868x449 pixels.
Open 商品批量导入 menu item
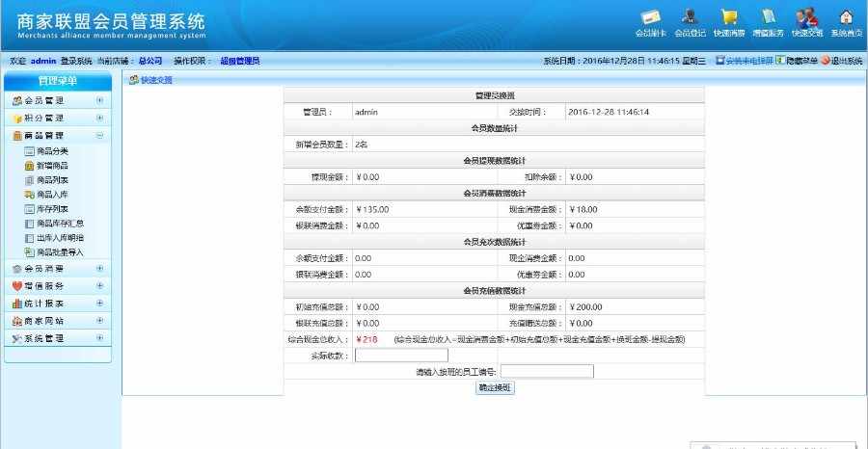click(x=61, y=252)
